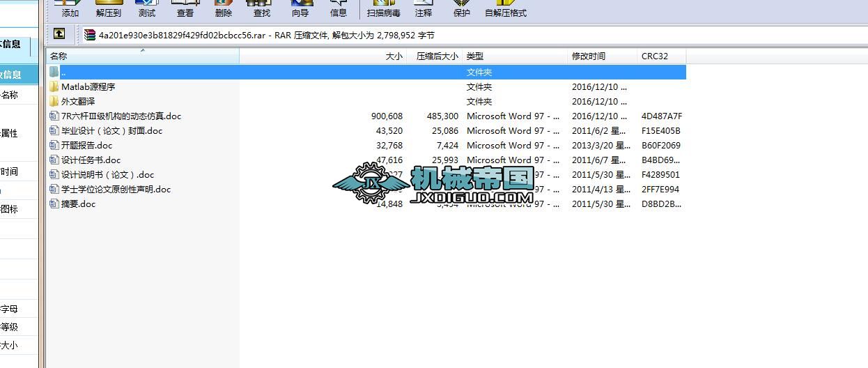Click the 保护 protect archive button
This screenshot has width=868, height=368.
click(x=461, y=10)
